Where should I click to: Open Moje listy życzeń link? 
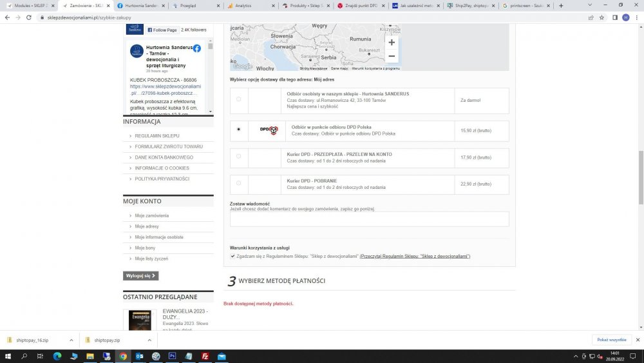[x=151, y=259]
